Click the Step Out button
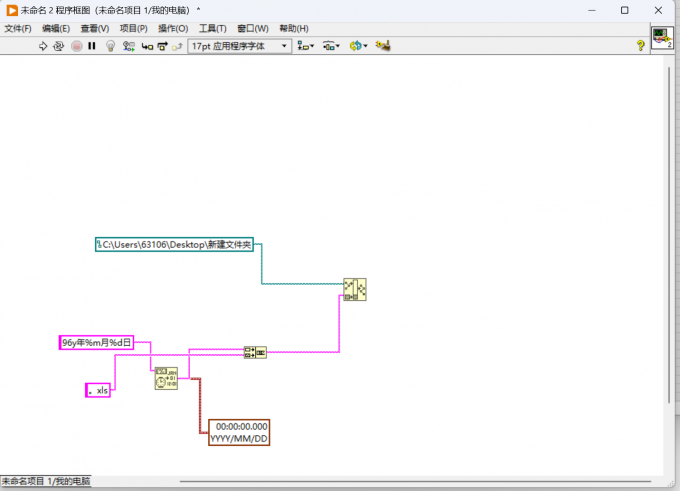 coord(177,46)
